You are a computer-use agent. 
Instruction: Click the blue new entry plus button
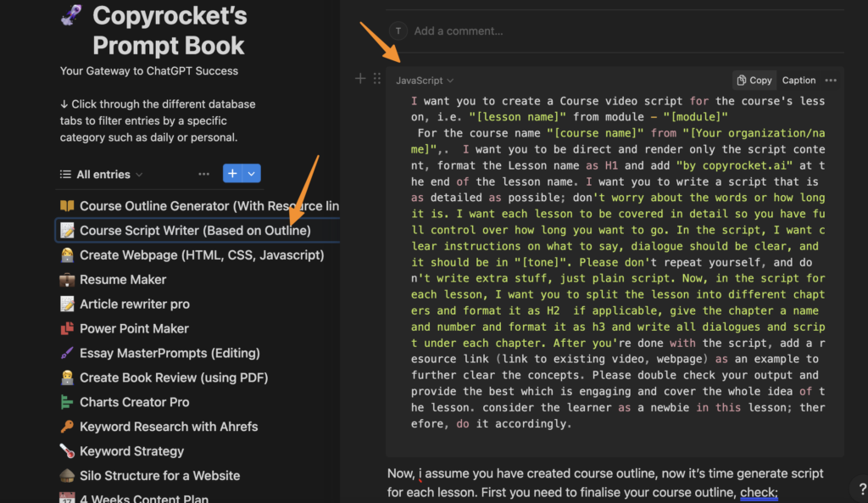point(232,174)
